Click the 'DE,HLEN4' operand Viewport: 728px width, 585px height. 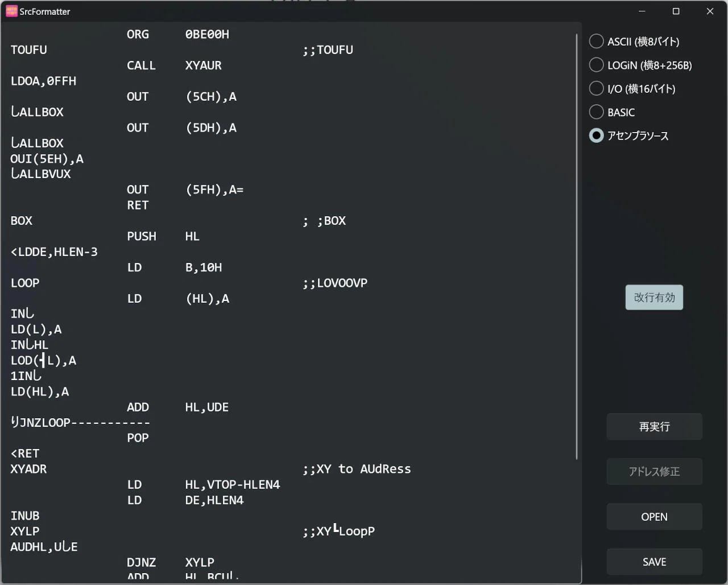(214, 500)
